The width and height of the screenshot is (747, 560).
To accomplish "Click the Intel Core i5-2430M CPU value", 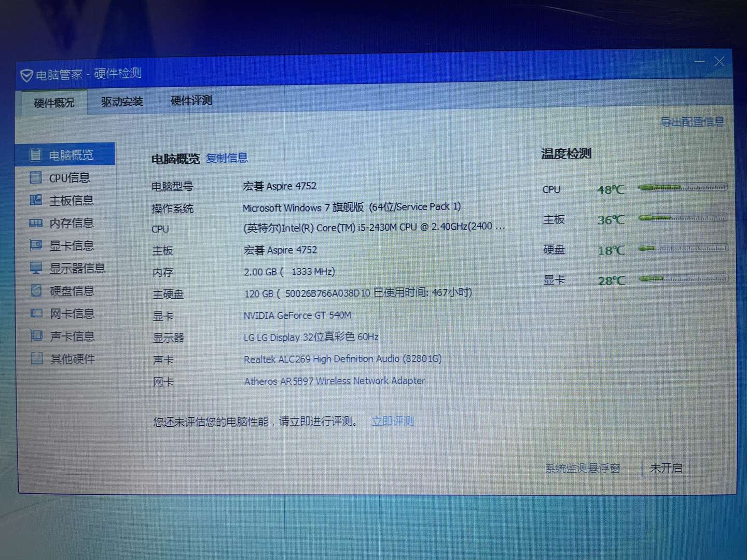I will 374,227.
